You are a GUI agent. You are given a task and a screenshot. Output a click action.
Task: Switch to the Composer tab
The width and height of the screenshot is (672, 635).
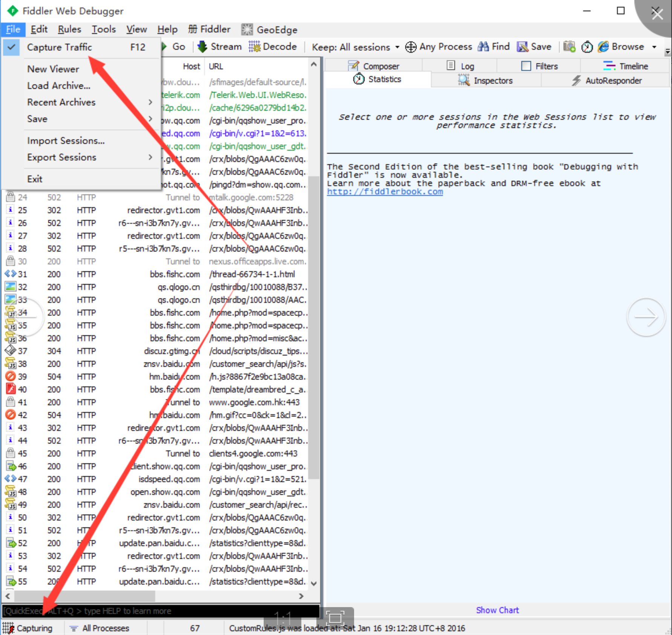374,66
